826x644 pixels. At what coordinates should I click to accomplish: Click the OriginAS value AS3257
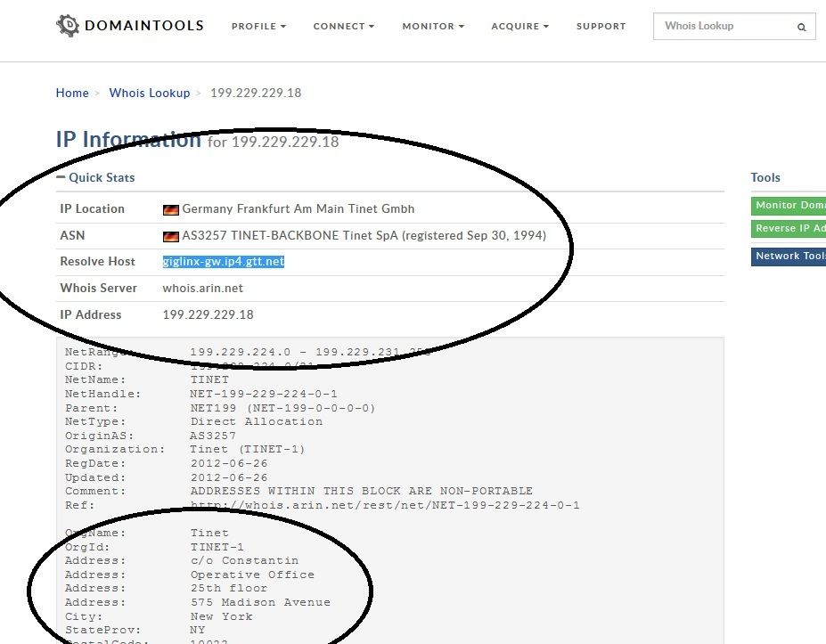click(213, 436)
